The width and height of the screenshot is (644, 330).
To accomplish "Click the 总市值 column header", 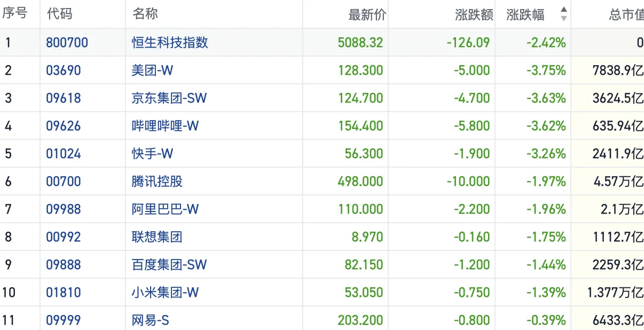I will (x=626, y=14).
